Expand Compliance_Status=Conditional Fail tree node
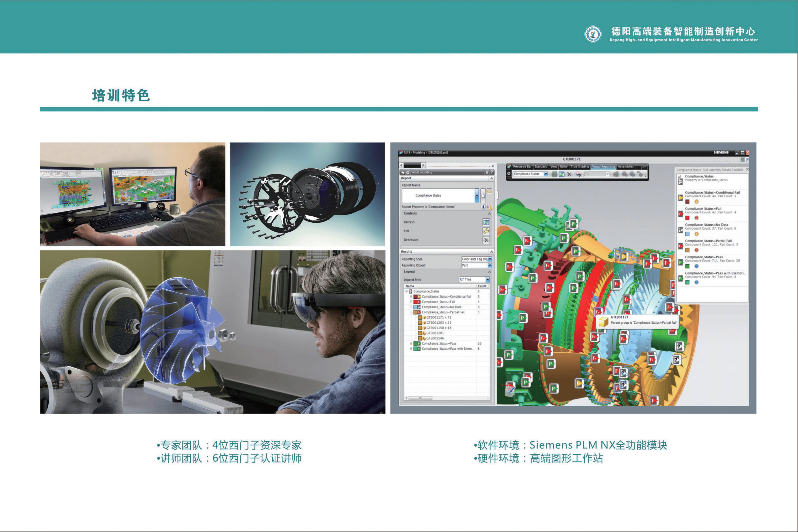This screenshot has width=798, height=532. [411, 297]
